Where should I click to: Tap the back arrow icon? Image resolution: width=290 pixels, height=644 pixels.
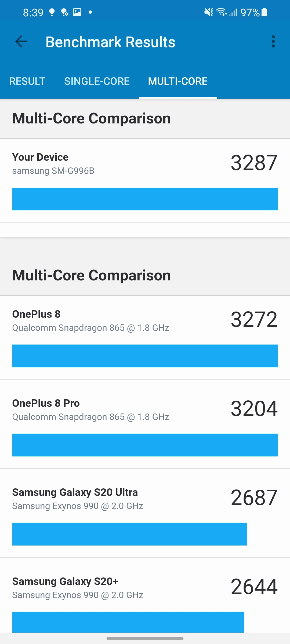pos(21,42)
